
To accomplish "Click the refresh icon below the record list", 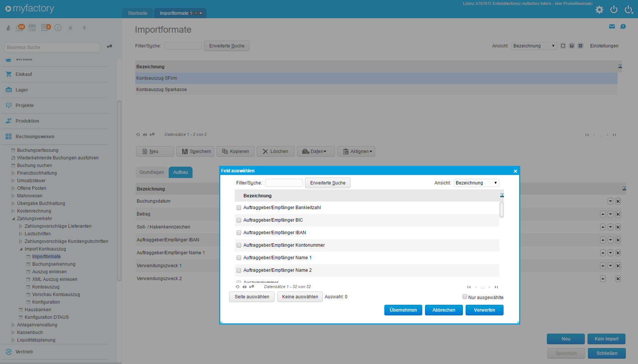I will [x=137, y=134].
